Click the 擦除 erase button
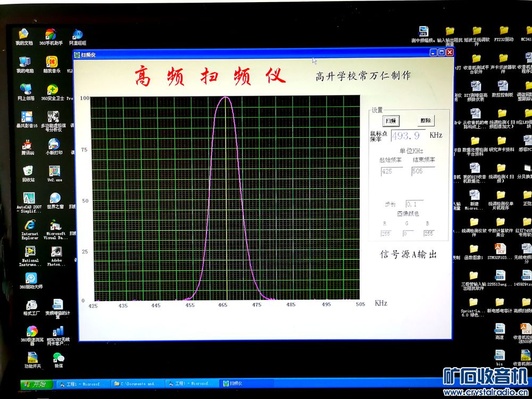The width and height of the screenshot is (532, 399). click(426, 120)
